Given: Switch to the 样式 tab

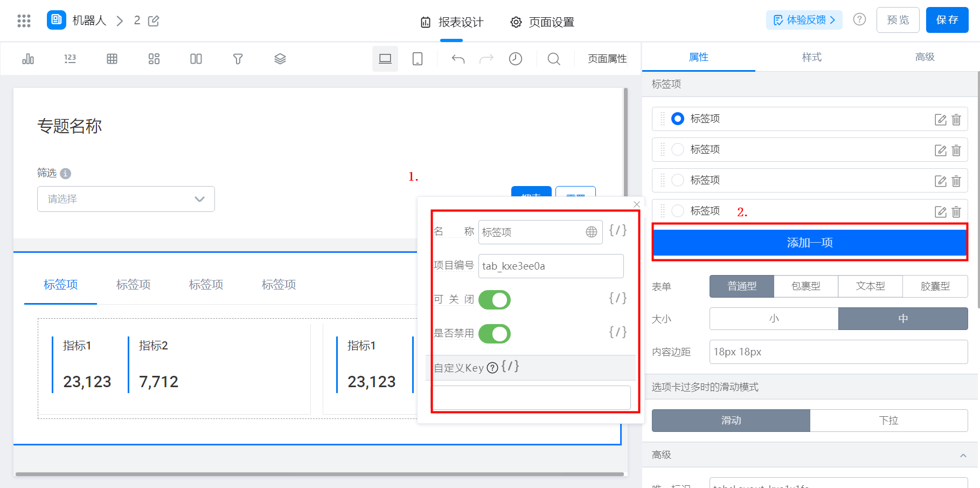Looking at the screenshot, I should pyautogui.click(x=811, y=57).
